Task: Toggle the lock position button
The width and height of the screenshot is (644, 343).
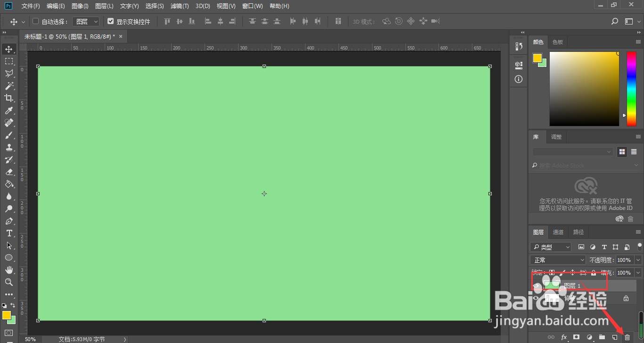Action: tap(573, 273)
